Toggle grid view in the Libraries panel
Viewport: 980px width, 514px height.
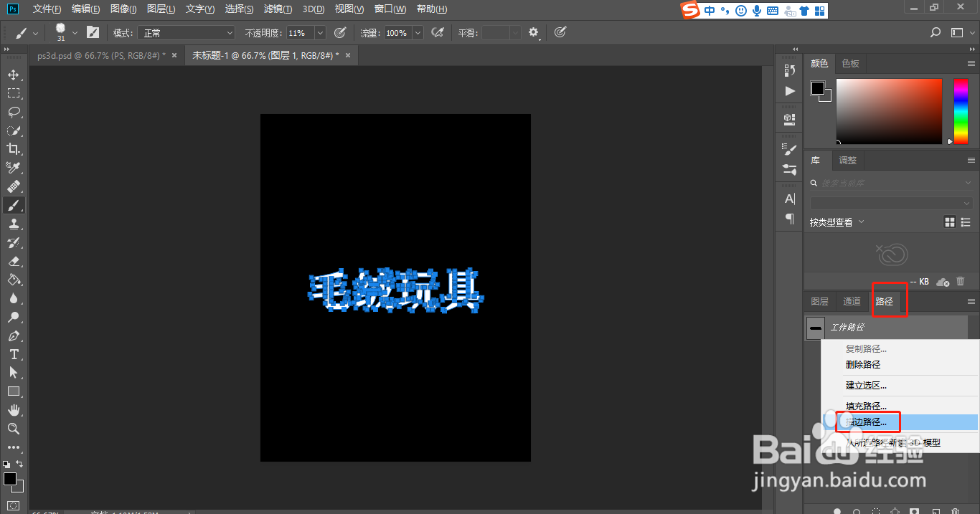948,222
